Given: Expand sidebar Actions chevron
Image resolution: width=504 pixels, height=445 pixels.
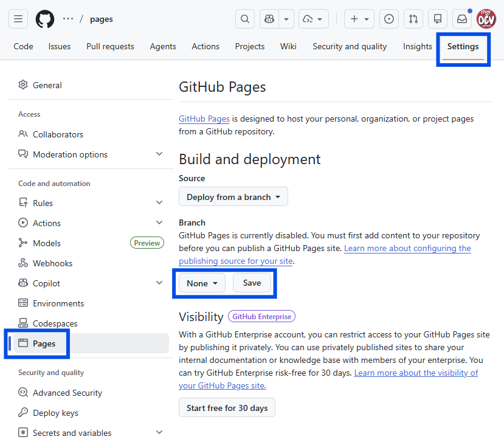Looking at the screenshot, I should pos(159,222).
